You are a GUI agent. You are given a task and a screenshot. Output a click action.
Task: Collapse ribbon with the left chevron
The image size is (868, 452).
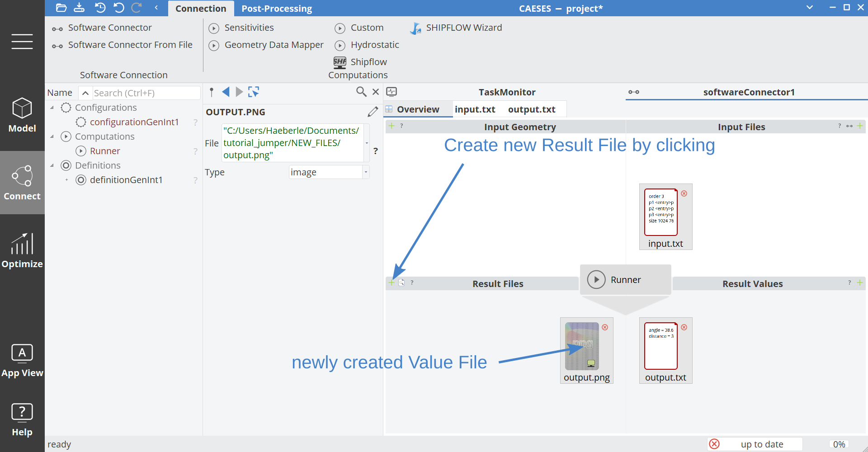point(156,8)
